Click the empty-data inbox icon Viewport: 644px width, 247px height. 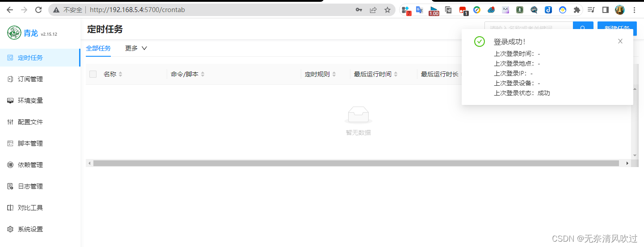pos(358,115)
